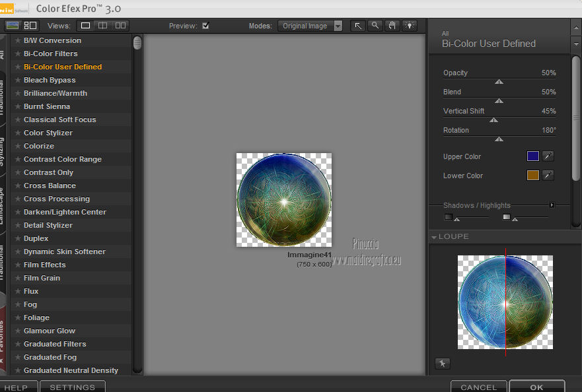Show filter list as image thumbnail
Screen dimensions: 582x392
13,26
